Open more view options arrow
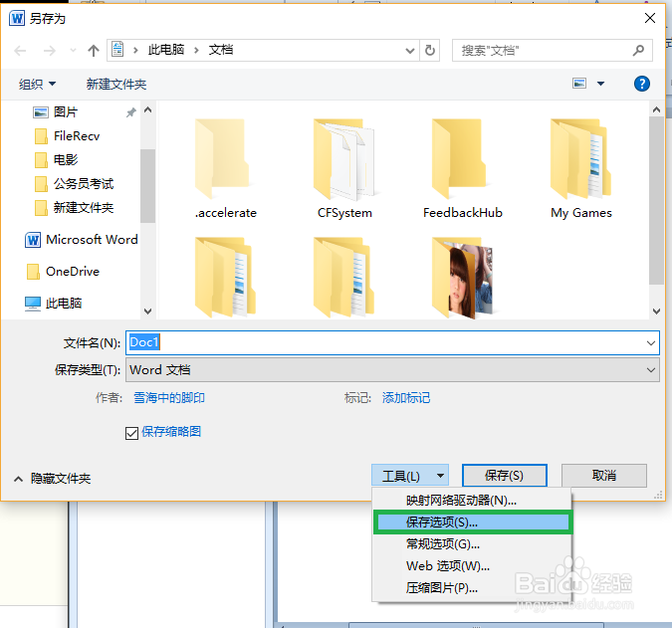This screenshot has width=672, height=628. [x=601, y=84]
